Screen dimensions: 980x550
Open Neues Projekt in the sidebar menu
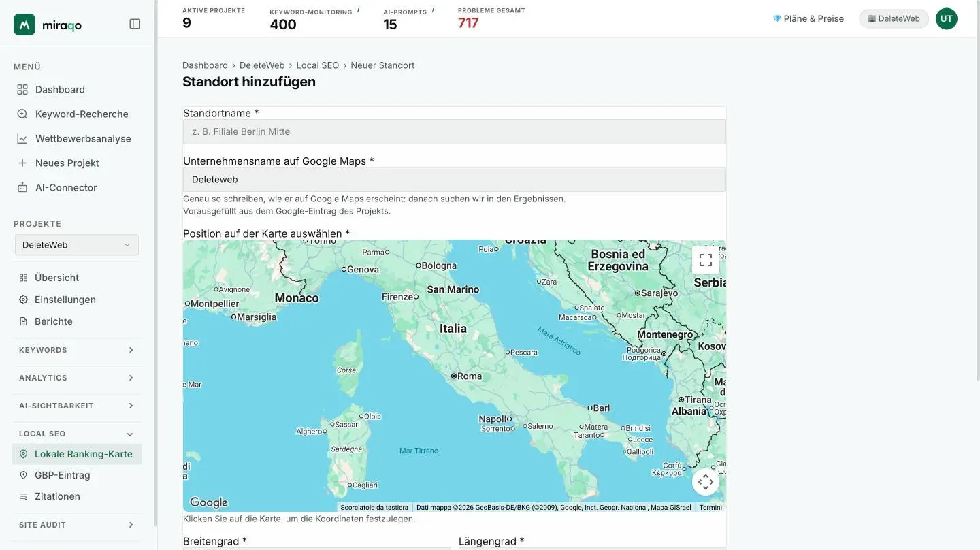tap(76, 163)
